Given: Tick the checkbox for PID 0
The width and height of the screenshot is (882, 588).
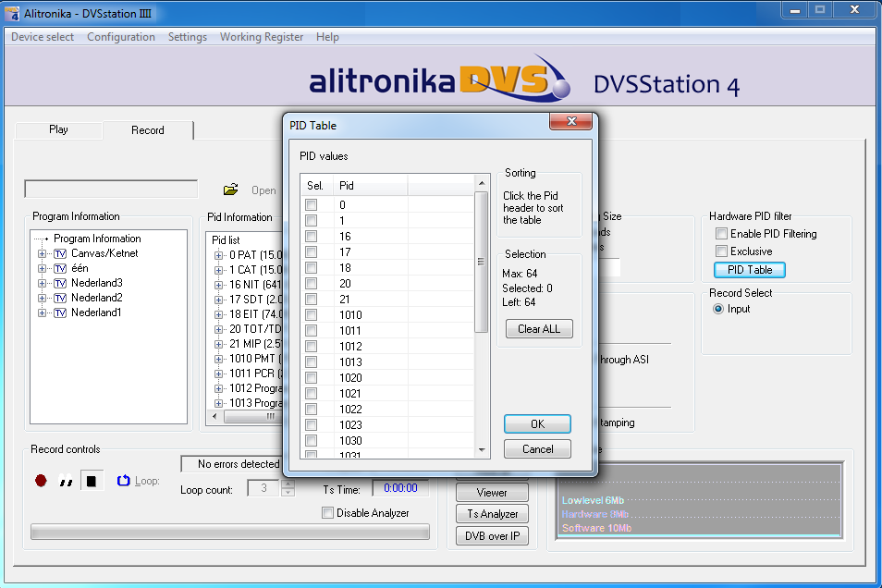Looking at the screenshot, I should click(312, 205).
